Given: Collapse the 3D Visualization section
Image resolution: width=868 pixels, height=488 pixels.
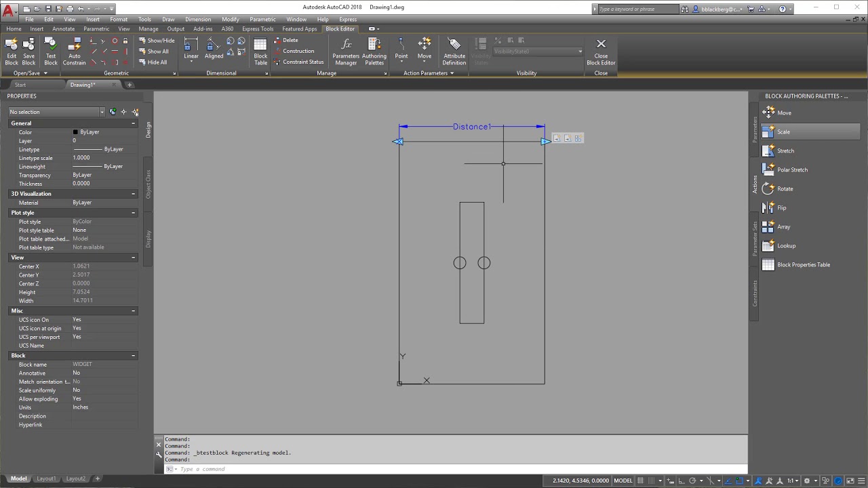Looking at the screenshot, I should click(134, 194).
